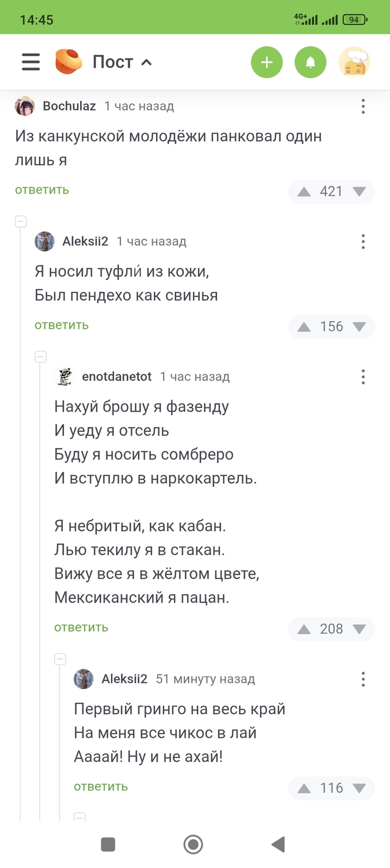Reply to enotdanetot using 'ответить'
Viewport: 390px width, 868px height.
(x=81, y=627)
